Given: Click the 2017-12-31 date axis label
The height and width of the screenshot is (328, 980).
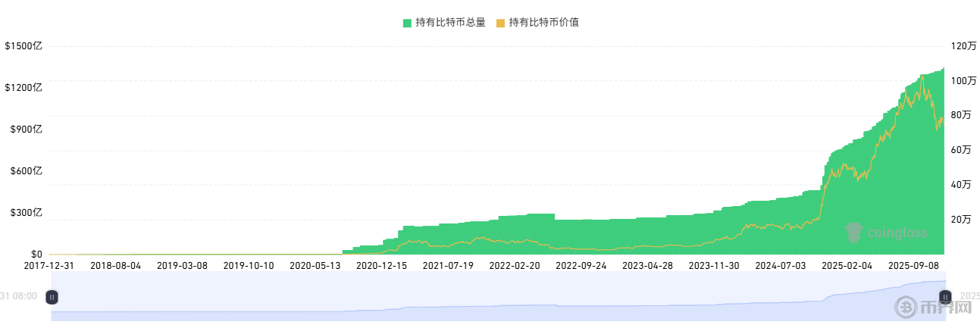Looking at the screenshot, I should coord(49,266).
